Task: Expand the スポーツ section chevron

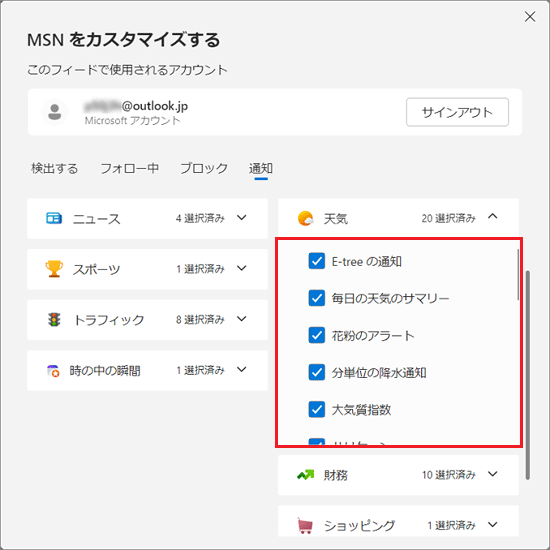Action: pos(241,268)
